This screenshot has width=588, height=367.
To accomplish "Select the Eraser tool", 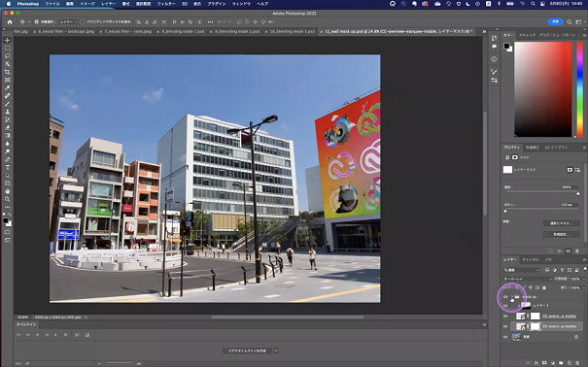I will tap(8, 128).
